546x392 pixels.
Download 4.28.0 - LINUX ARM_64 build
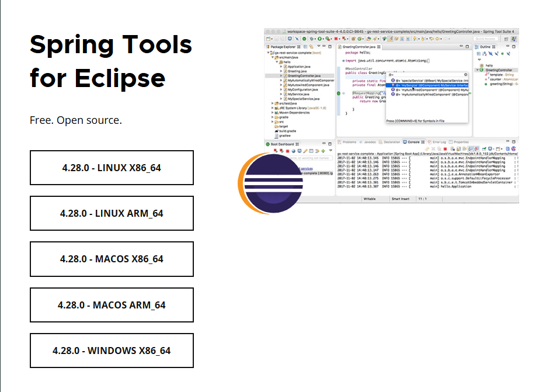(x=112, y=213)
